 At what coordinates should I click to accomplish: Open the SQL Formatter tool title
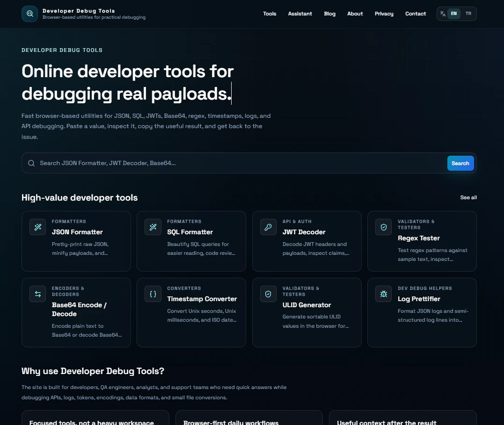click(x=190, y=232)
